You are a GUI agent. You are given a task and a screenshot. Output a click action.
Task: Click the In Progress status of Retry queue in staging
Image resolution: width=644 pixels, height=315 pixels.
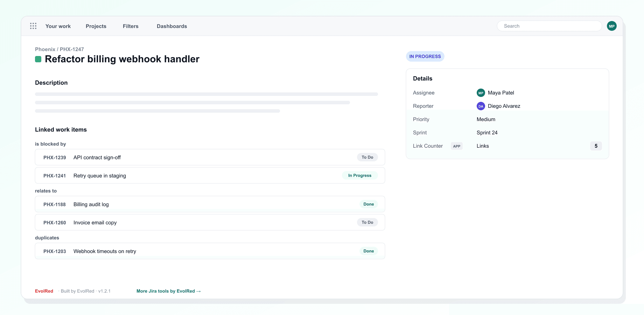(360, 175)
